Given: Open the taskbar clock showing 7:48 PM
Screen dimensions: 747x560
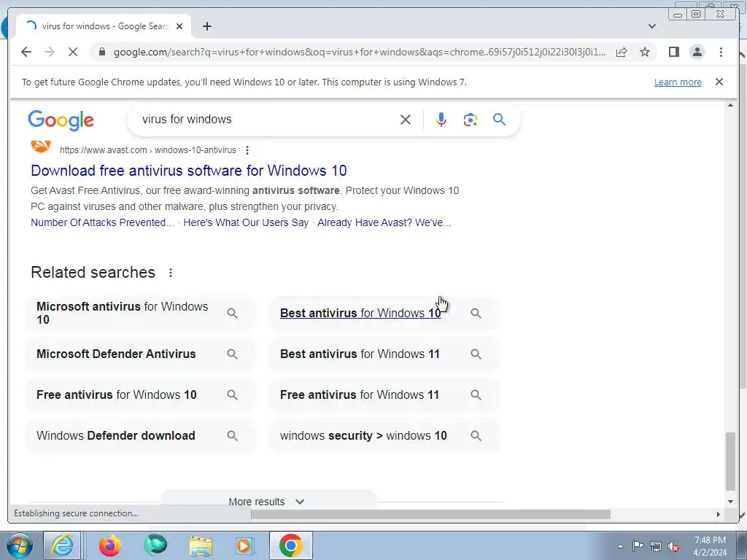Looking at the screenshot, I should tap(710, 546).
